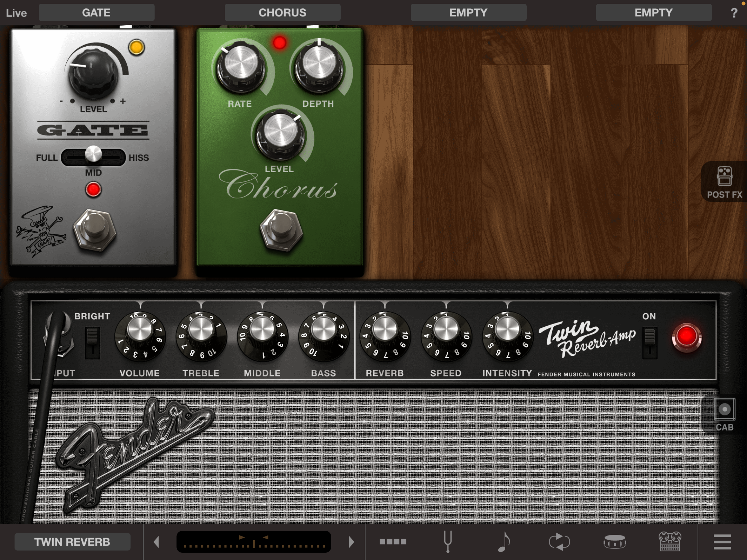Open the looper icon
This screenshot has height=560, width=747.
559,541
